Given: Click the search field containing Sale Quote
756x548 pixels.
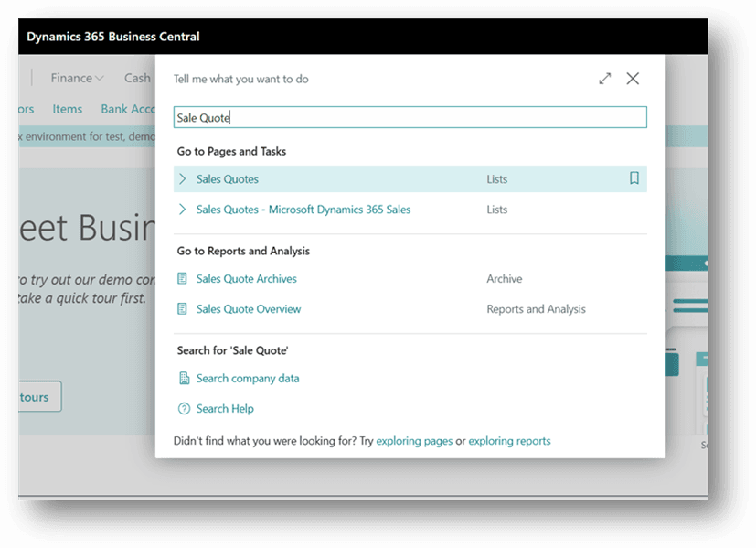Looking at the screenshot, I should tap(410, 117).
